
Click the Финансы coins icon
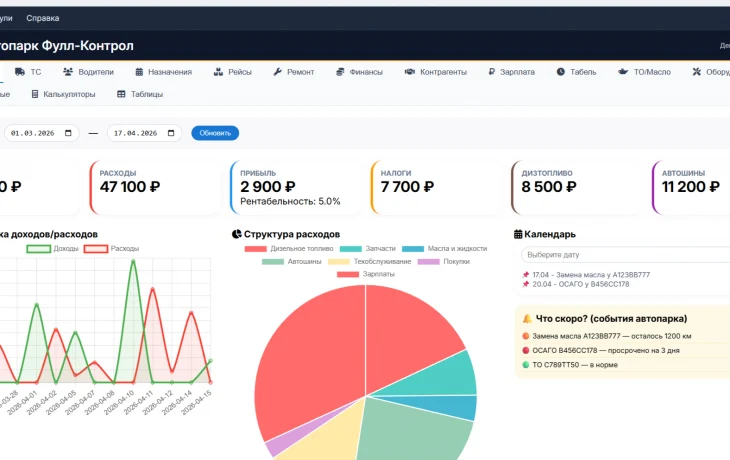(340, 72)
